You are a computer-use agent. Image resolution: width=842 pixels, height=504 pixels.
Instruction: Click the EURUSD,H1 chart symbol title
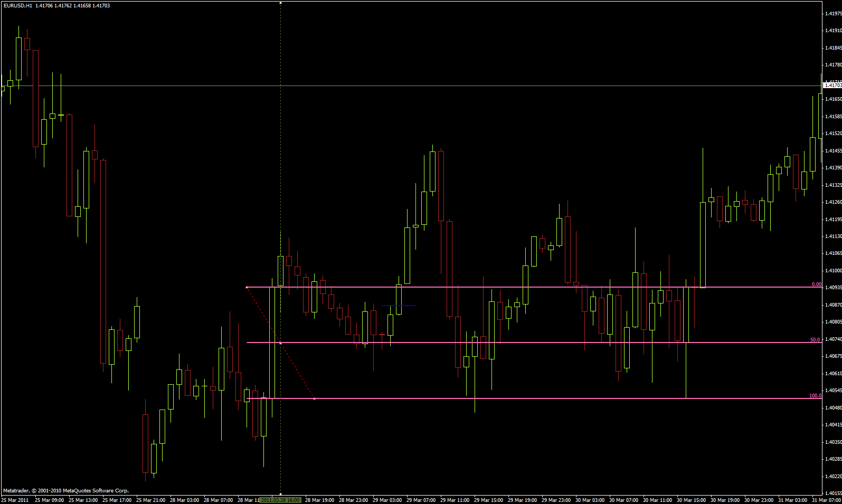(17, 6)
